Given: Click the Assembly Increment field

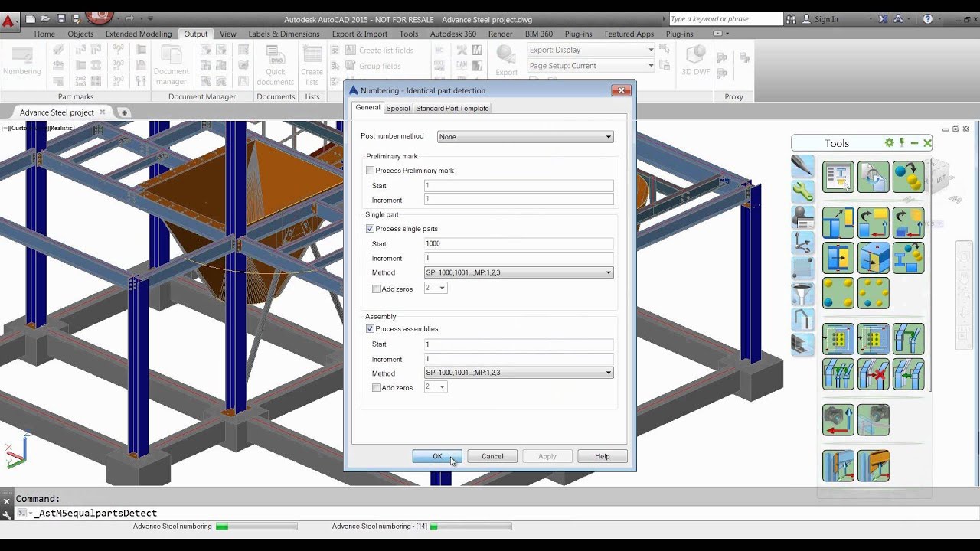Looking at the screenshot, I should (519, 359).
